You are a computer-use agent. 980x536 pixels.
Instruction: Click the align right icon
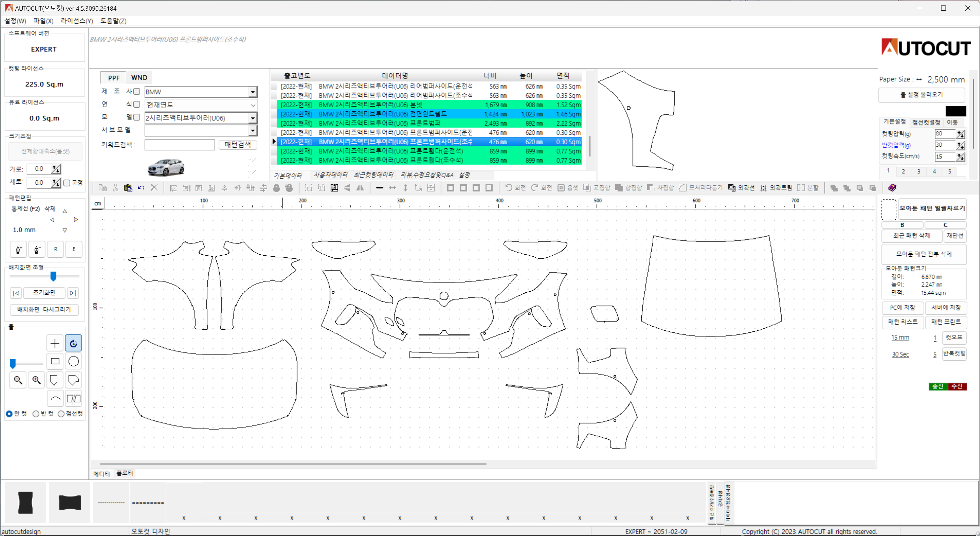point(186,187)
